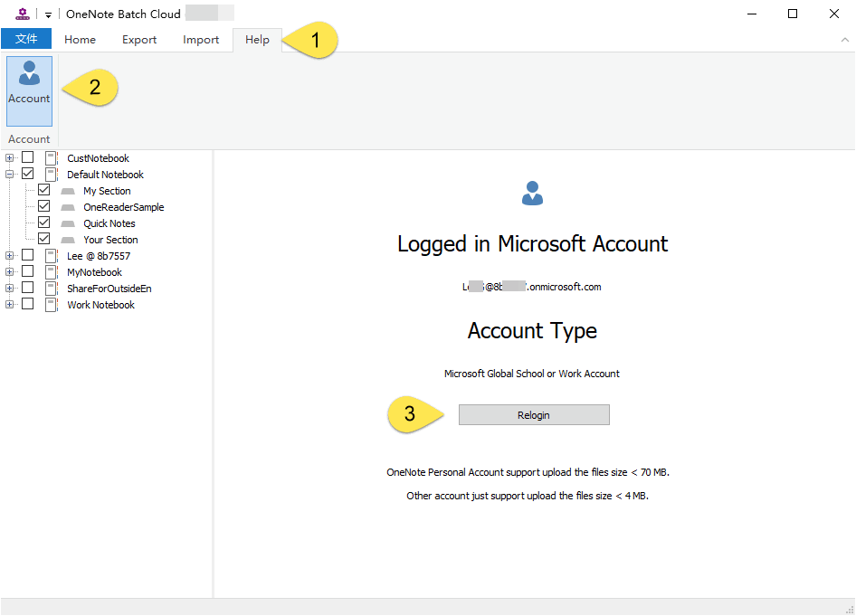Uncheck the OneReaderSample checkbox
The height and width of the screenshot is (616, 856).
click(x=43, y=205)
